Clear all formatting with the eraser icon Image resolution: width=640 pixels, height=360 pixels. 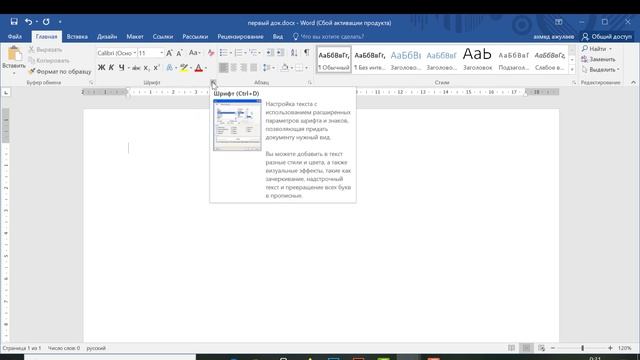click(x=211, y=53)
